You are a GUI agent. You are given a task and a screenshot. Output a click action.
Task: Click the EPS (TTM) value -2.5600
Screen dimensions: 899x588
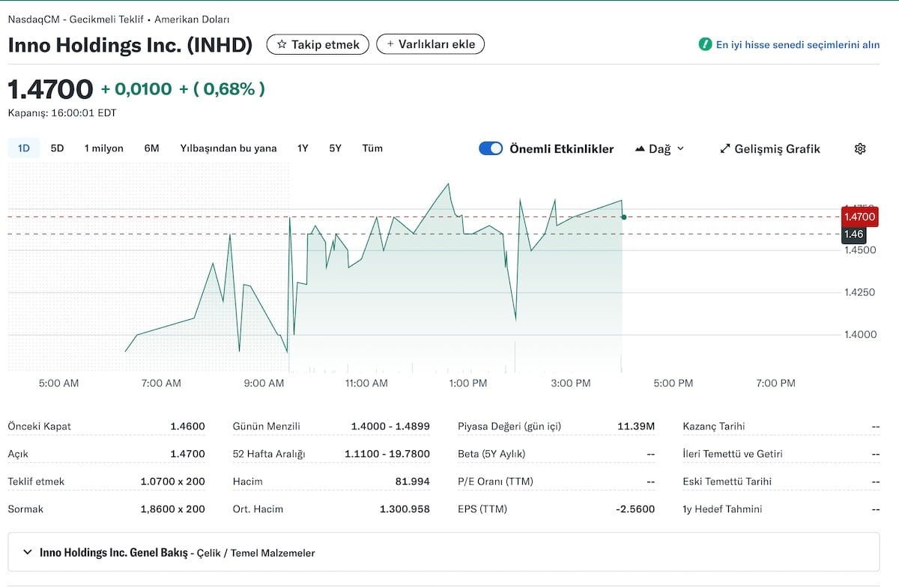[x=635, y=509]
